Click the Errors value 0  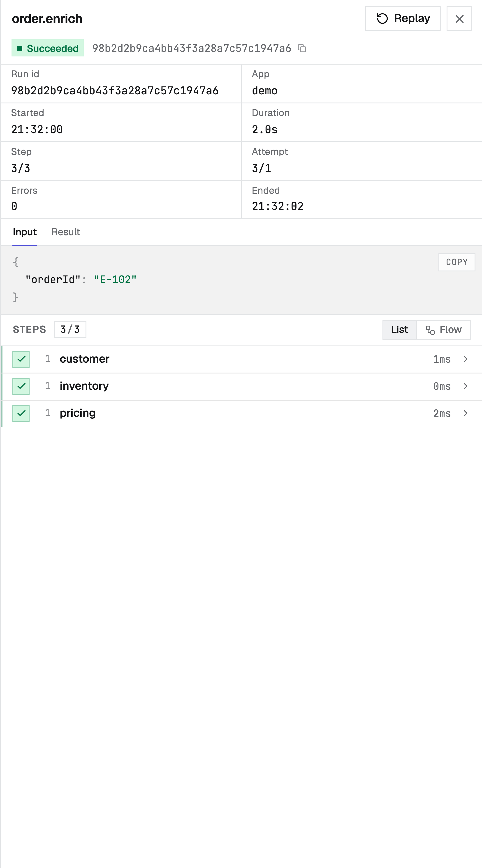click(x=14, y=206)
